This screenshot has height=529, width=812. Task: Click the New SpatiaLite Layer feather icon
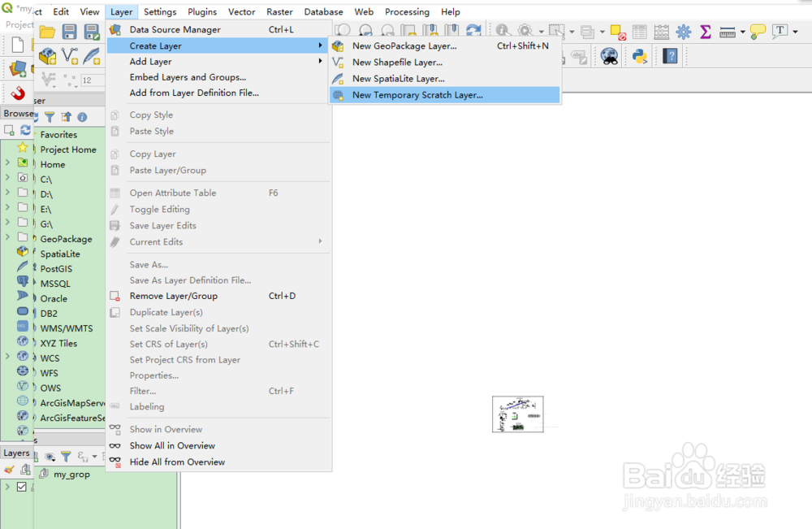(x=92, y=55)
